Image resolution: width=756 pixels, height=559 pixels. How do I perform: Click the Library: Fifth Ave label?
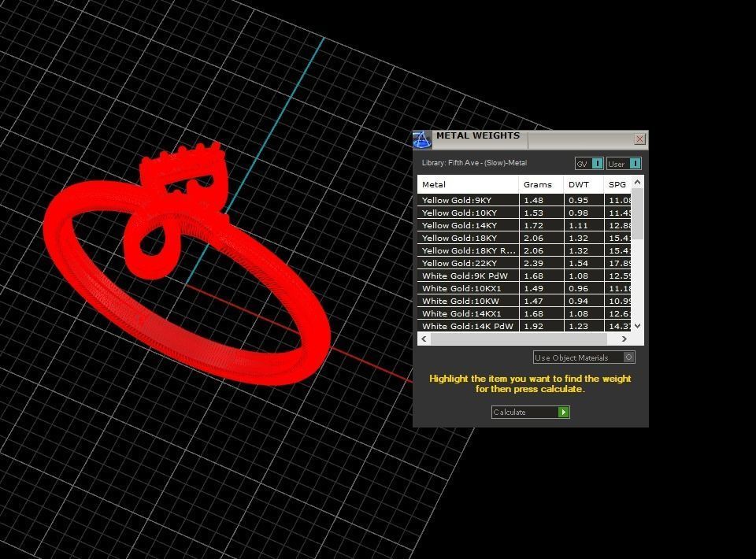tap(474, 163)
